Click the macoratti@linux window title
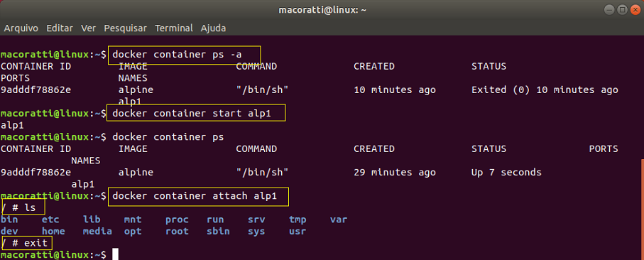644x260 pixels. pos(322,10)
